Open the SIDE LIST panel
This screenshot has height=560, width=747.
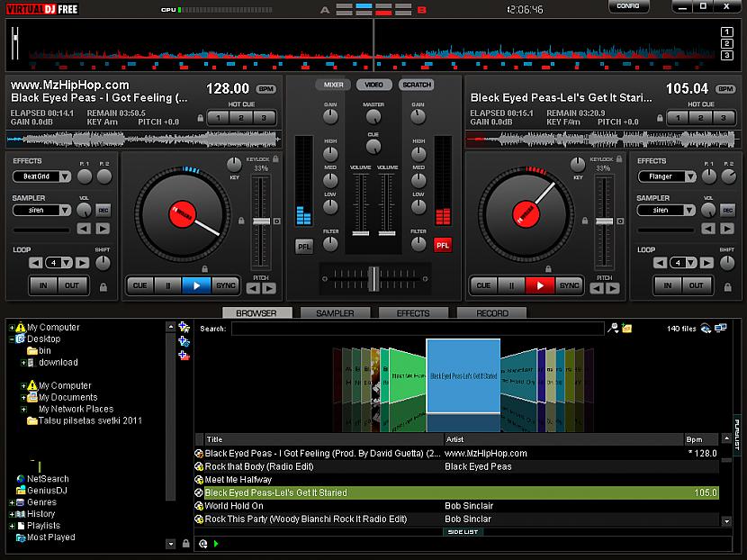pyautogui.click(x=463, y=531)
